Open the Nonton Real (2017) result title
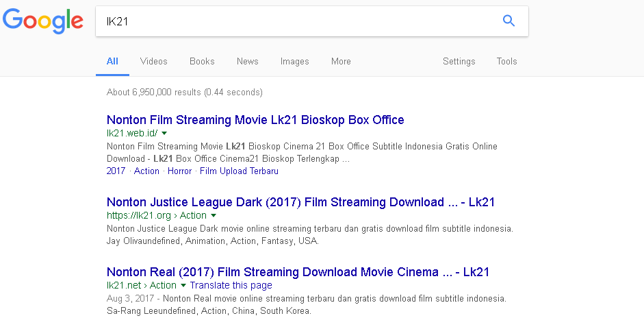This screenshot has height=318, width=644. click(298, 272)
